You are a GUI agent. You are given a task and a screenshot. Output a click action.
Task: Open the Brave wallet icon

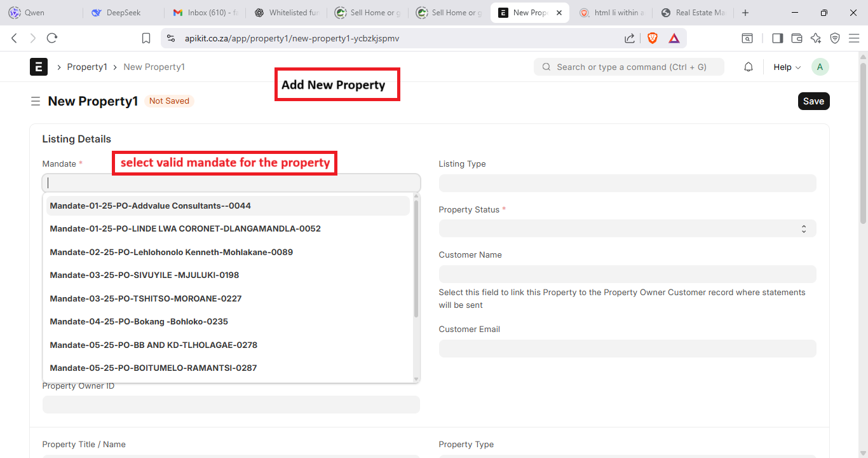pos(797,38)
